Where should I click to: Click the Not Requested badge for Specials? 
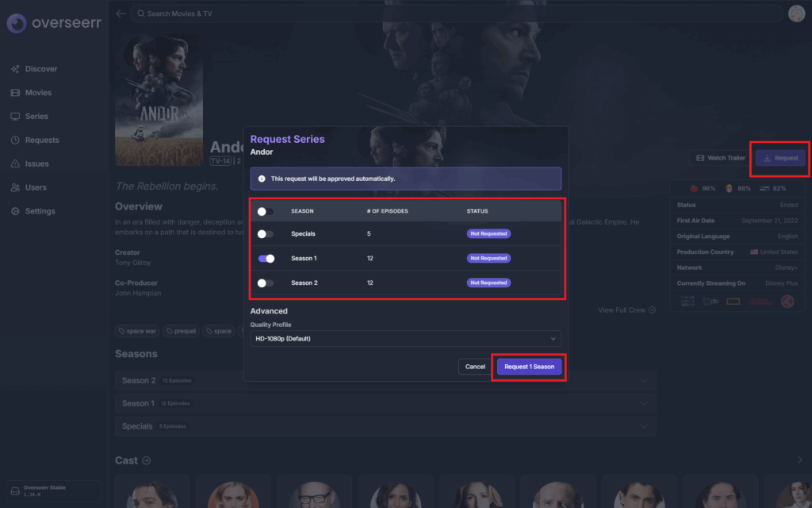coord(488,234)
